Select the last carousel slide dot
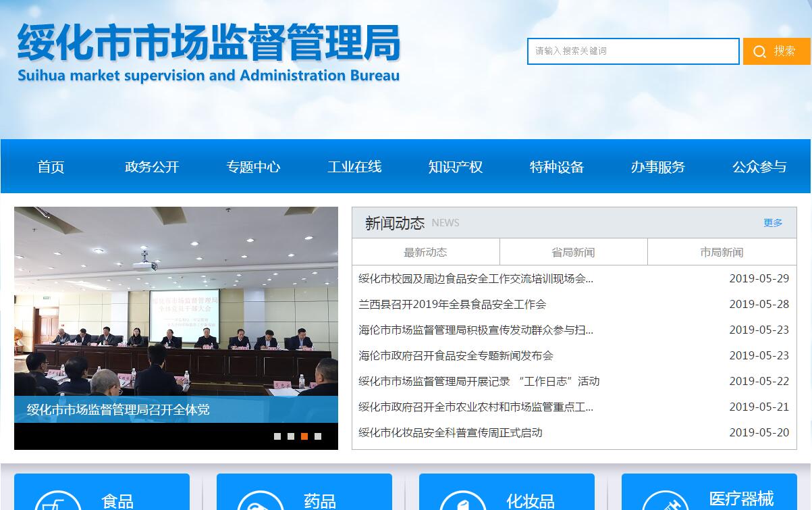The image size is (812, 510). (318, 436)
